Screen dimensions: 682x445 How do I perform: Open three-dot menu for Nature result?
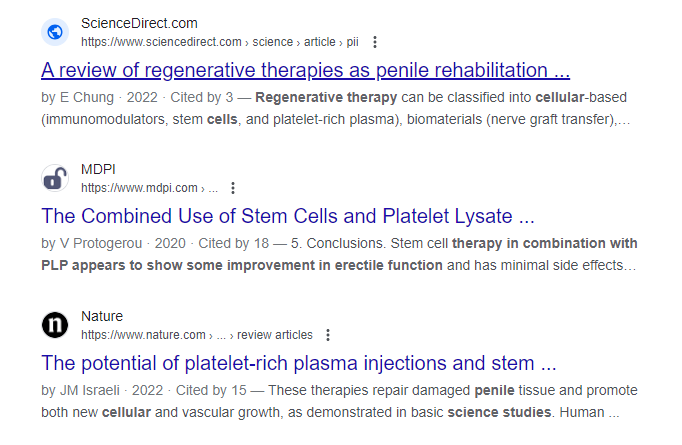(328, 335)
